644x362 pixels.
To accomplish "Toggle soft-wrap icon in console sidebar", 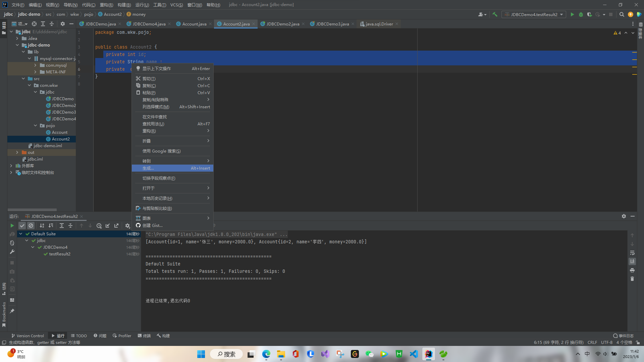I will 632,253.
